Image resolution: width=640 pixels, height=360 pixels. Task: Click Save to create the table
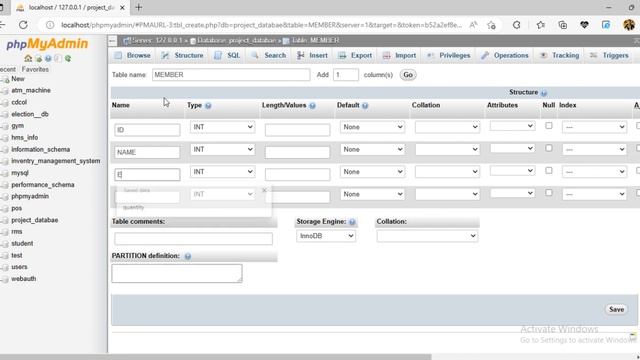616,309
